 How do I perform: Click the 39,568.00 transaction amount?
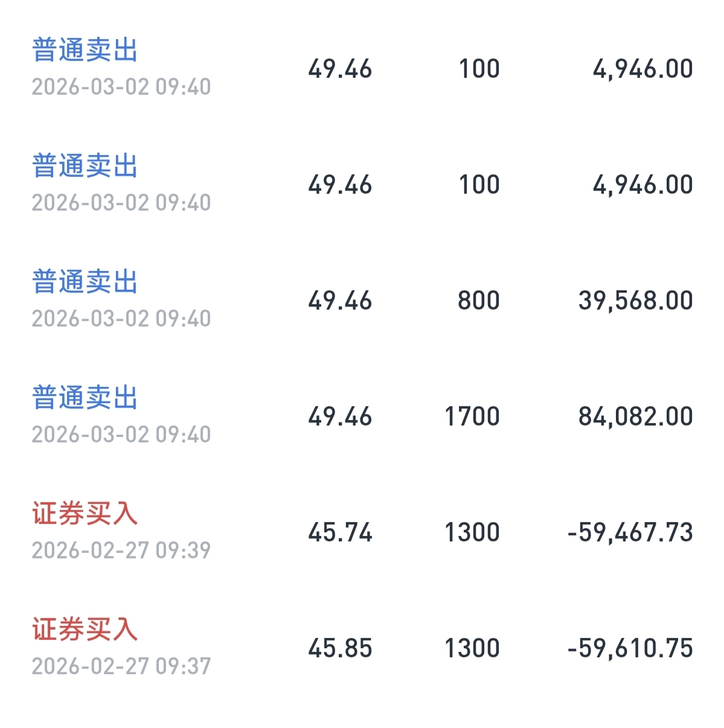tap(635, 301)
